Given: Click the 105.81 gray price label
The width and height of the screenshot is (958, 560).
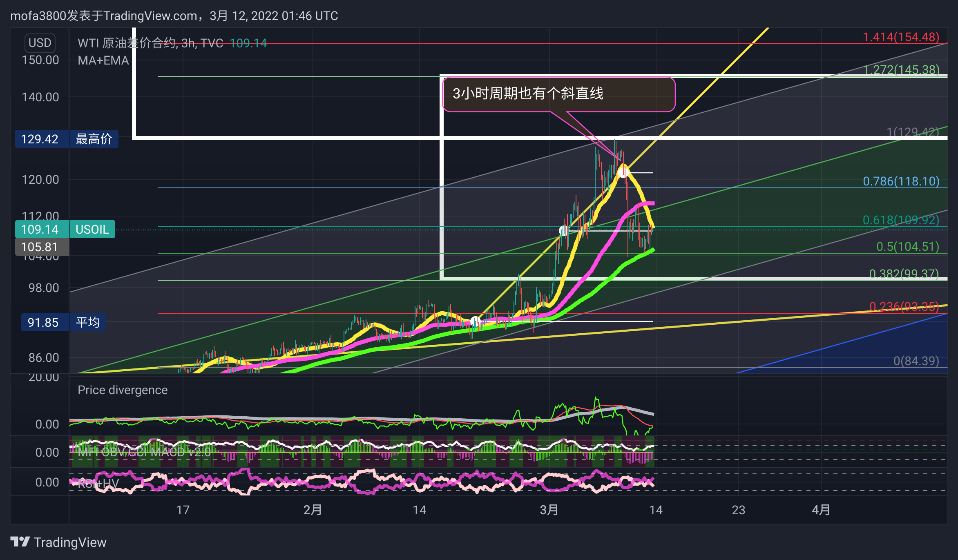Looking at the screenshot, I should click(42, 247).
